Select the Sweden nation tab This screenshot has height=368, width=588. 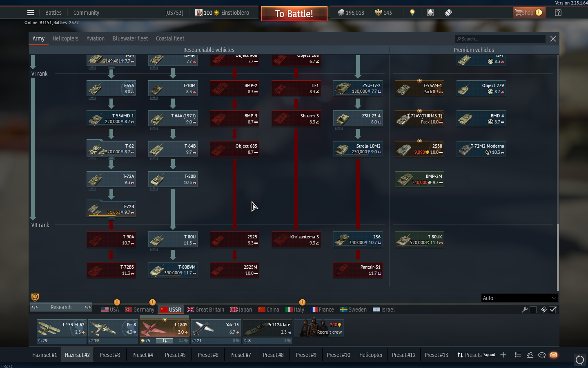pyautogui.click(x=354, y=310)
